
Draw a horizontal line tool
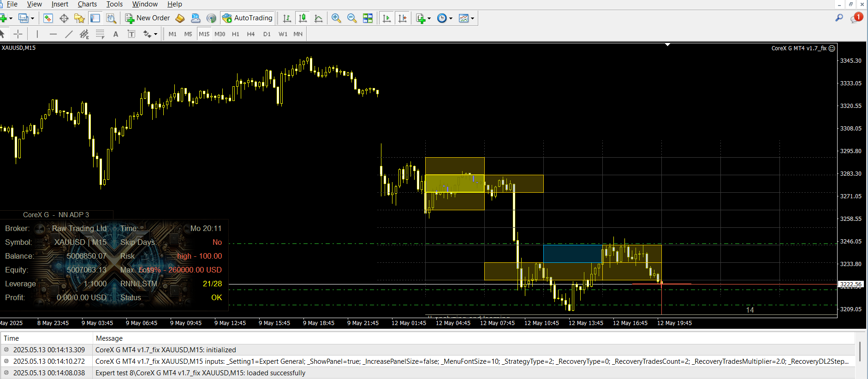pos(53,34)
